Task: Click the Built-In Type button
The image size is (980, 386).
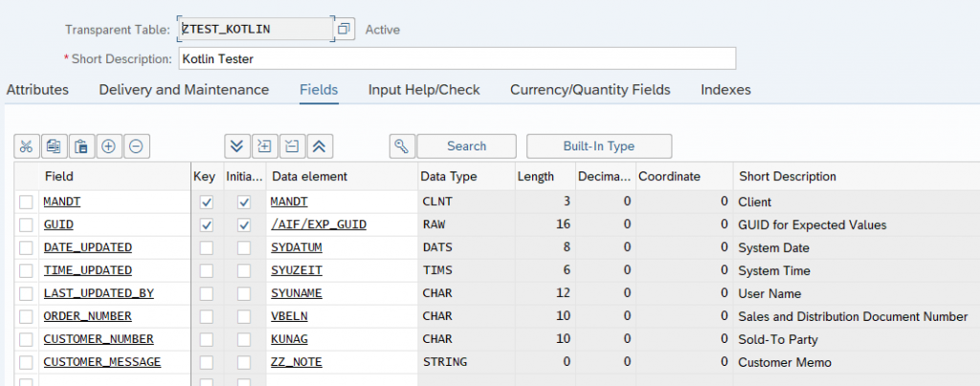Action: [x=599, y=147]
